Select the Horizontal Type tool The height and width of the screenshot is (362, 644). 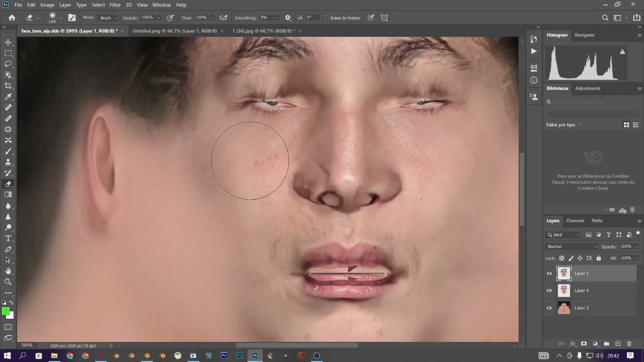click(x=8, y=238)
